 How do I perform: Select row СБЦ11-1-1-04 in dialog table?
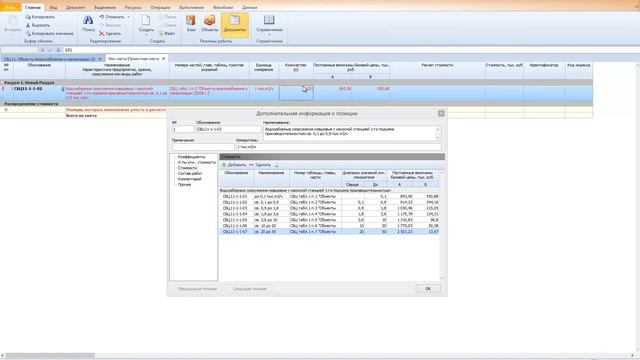329,214
